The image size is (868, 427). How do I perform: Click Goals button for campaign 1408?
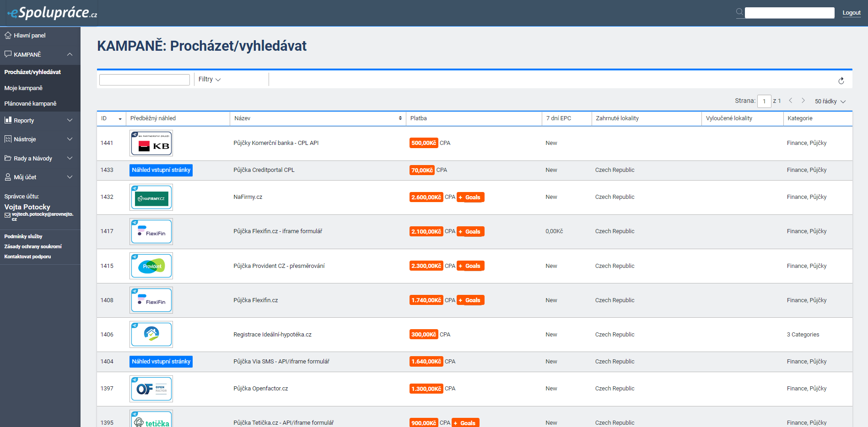(470, 300)
